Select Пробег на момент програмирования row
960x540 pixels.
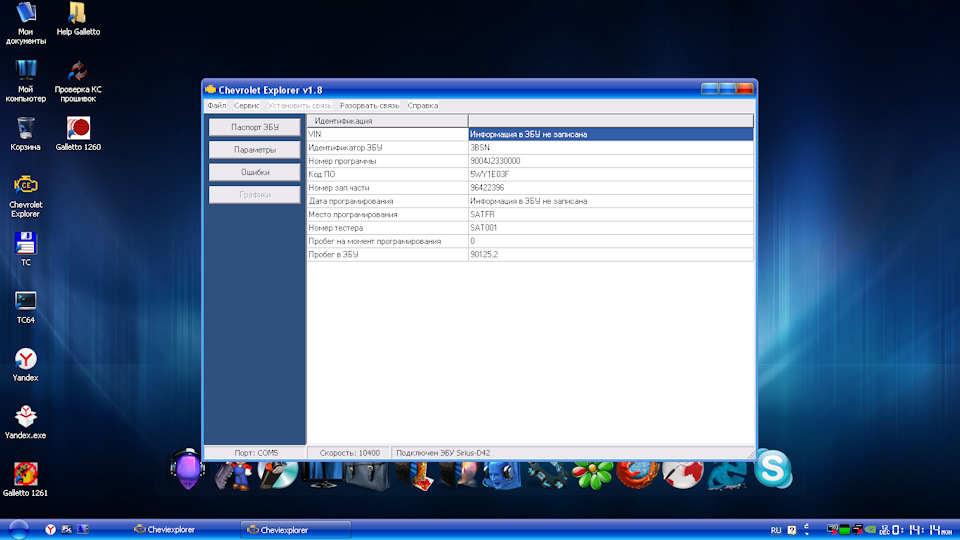click(530, 241)
